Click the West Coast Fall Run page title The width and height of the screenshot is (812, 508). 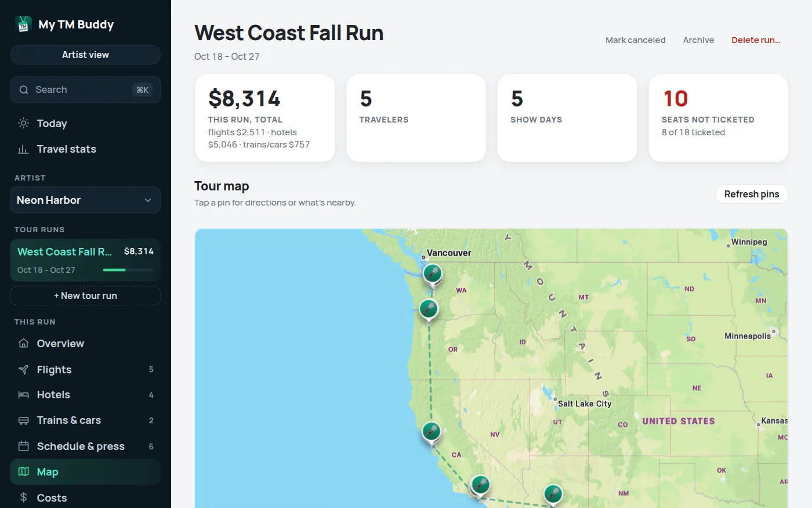point(289,33)
